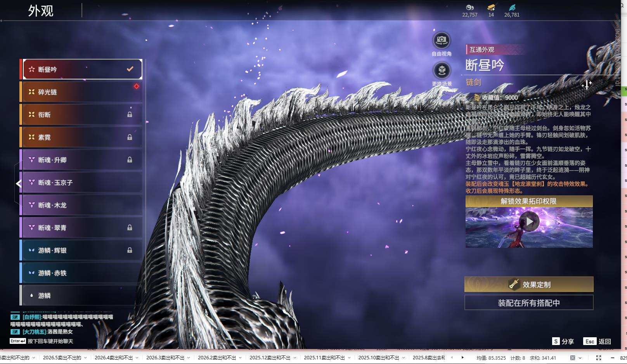Open the 2026.2卖出和不出 sheet tab dropdown arrow
Image resolution: width=627 pixels, height=364 pixels.
coord(240,358)
